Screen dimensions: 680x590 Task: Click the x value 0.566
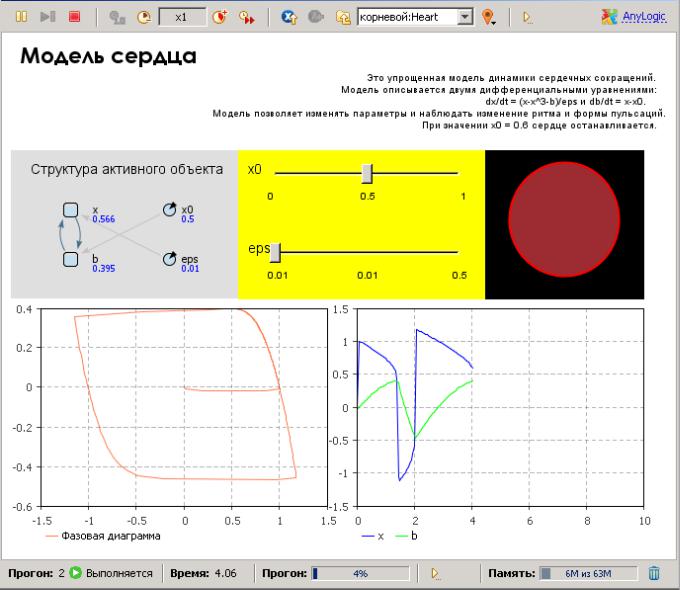(x=104, y=219)
